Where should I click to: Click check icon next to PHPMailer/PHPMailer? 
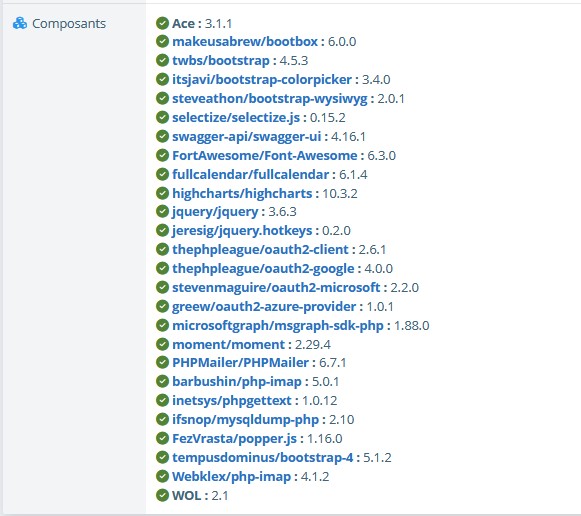click(162, 362)
